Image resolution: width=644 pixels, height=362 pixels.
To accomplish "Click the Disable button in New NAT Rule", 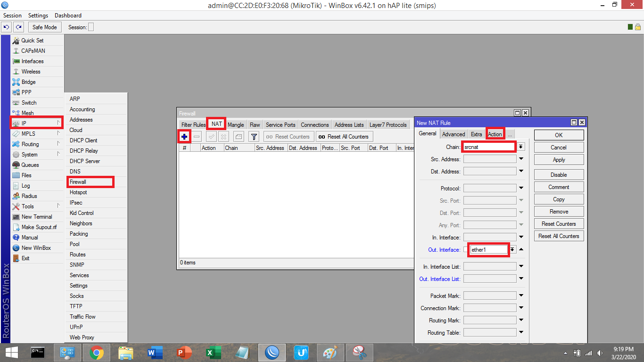I will (559, 175).
